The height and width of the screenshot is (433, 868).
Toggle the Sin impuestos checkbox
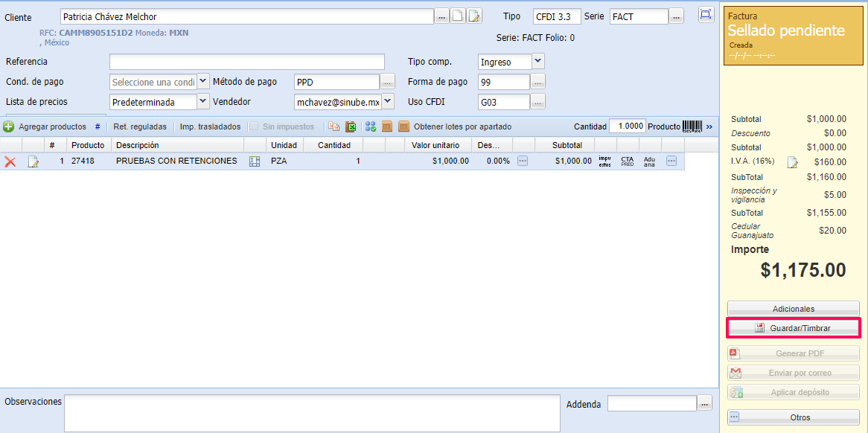click(x=255, y=127)
